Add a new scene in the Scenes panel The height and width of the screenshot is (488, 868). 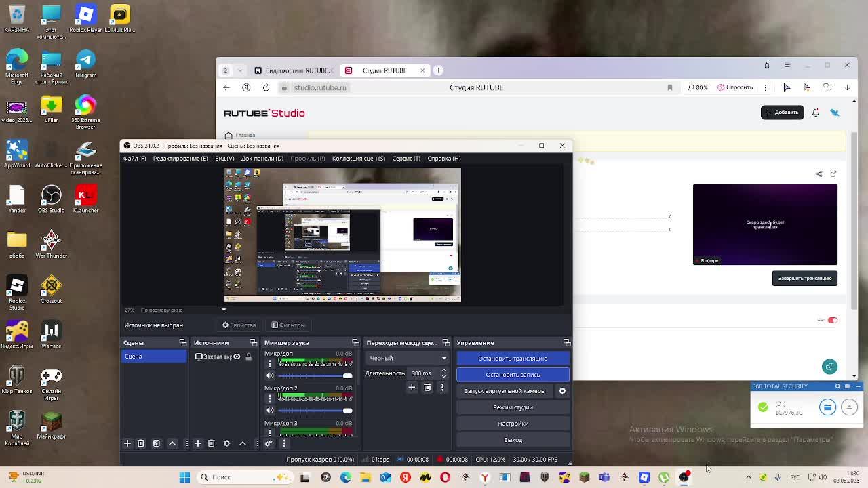tap(127, 443)
